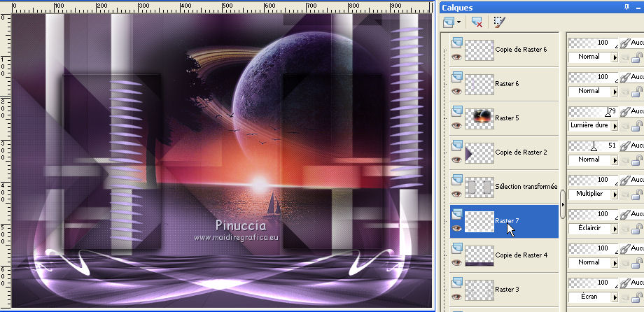The width and height of the screenshot is (644, 312).
Task: Click the opacity slider of Raster 7 at 100
Action: (x=594, y=214)
